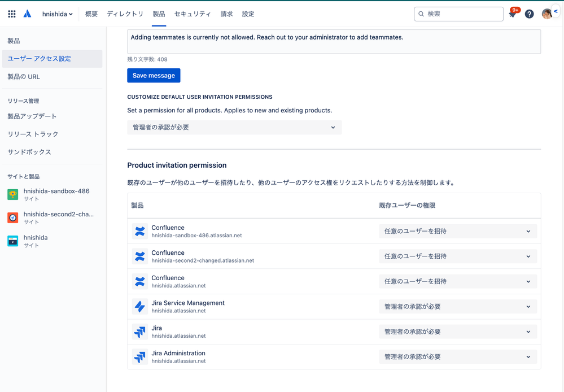Open the help question mark icon
The image size is (564, 392).
coord(529,14)
